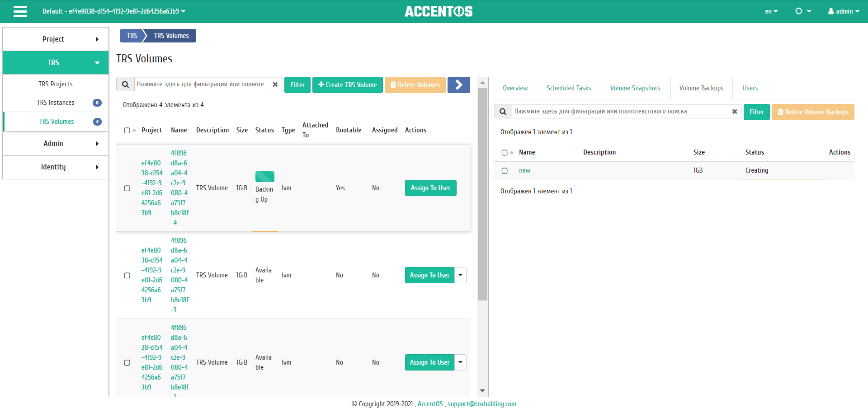Check the third volume row checkbox
The height and width of the screenshot is (408, 868).
click(x=127, y=363)
